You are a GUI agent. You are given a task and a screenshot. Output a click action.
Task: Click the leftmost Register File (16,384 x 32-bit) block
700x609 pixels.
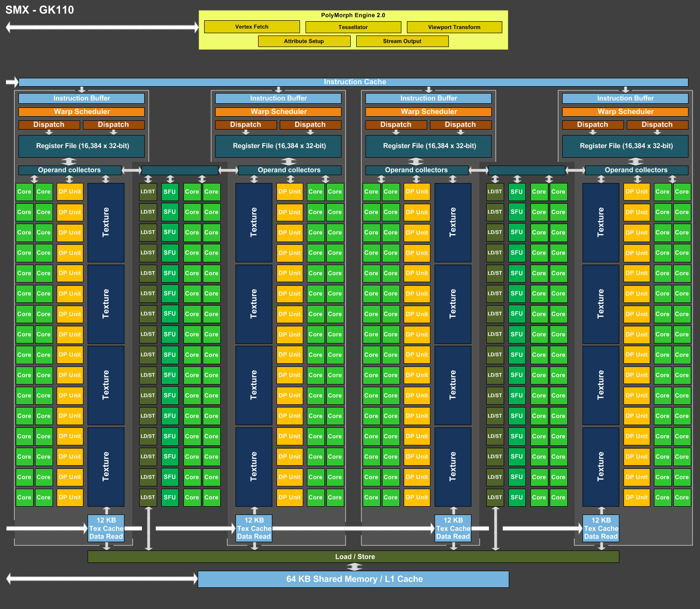[x=82, y=146]
